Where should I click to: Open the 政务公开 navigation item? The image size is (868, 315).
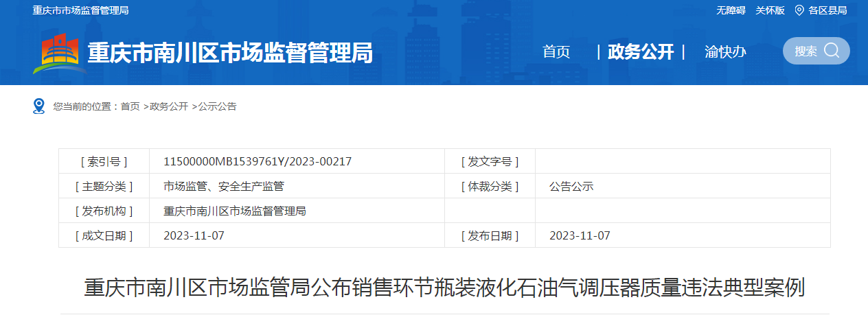(641, 51)
